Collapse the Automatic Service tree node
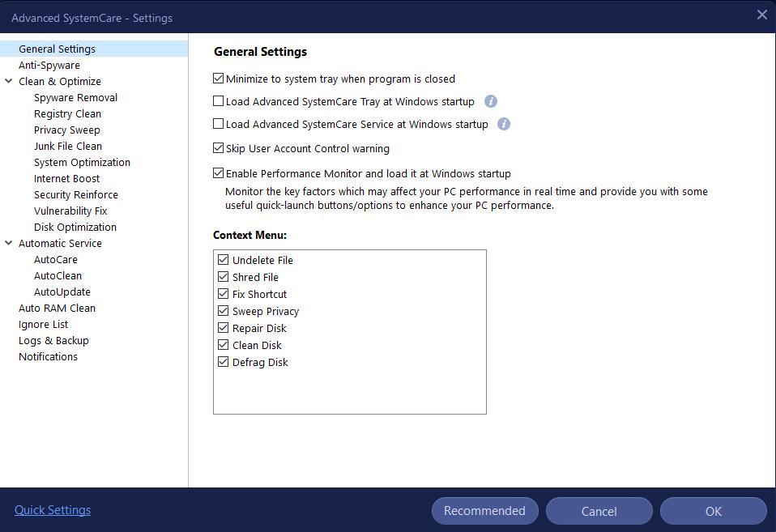Viewport: 776px width, 532px height. click(8, 242)
